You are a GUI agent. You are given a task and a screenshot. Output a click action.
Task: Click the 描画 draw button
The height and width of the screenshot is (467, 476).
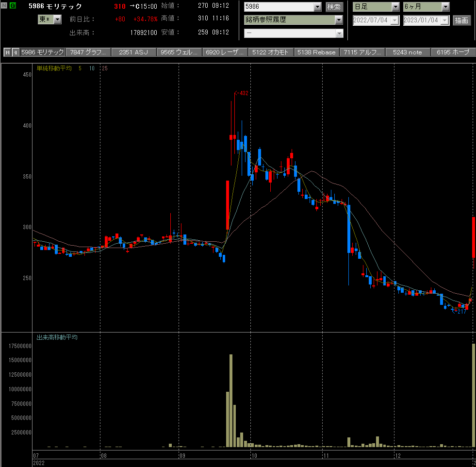461,20
